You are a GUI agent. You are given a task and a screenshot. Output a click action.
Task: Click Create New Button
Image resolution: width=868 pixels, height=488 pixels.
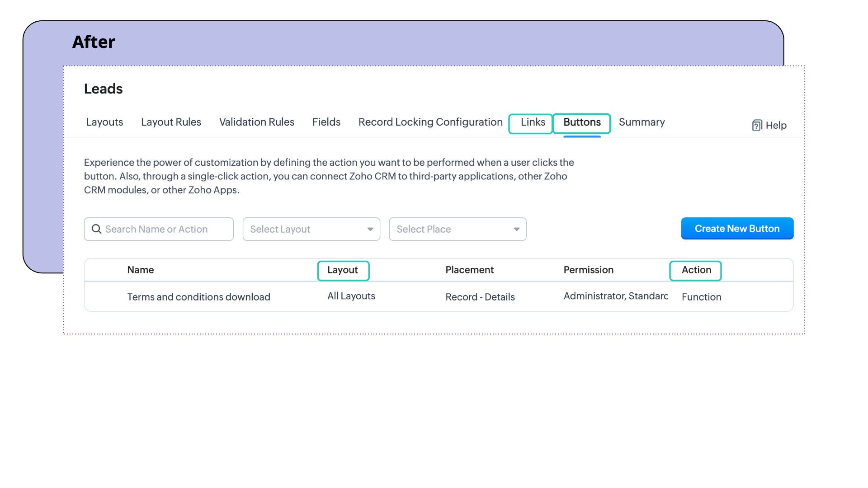click(737, 229)
